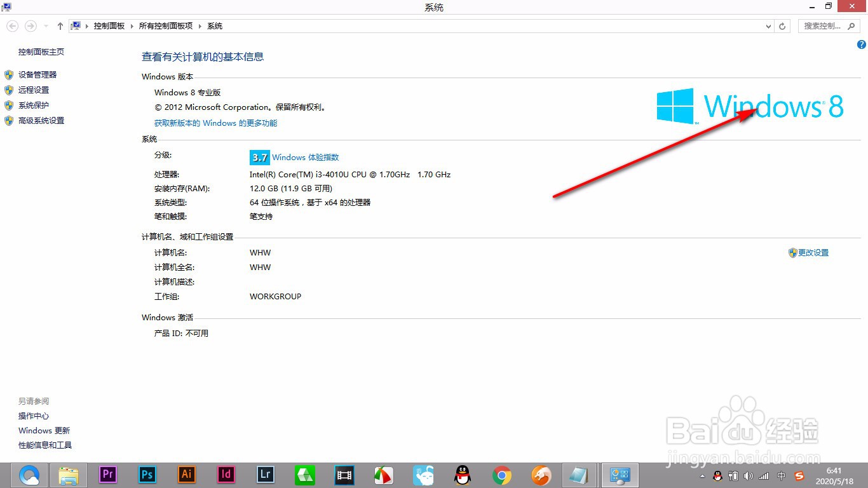Open network signal bars tray icon
Screen dimensions: 868x488
click(764, 475)
